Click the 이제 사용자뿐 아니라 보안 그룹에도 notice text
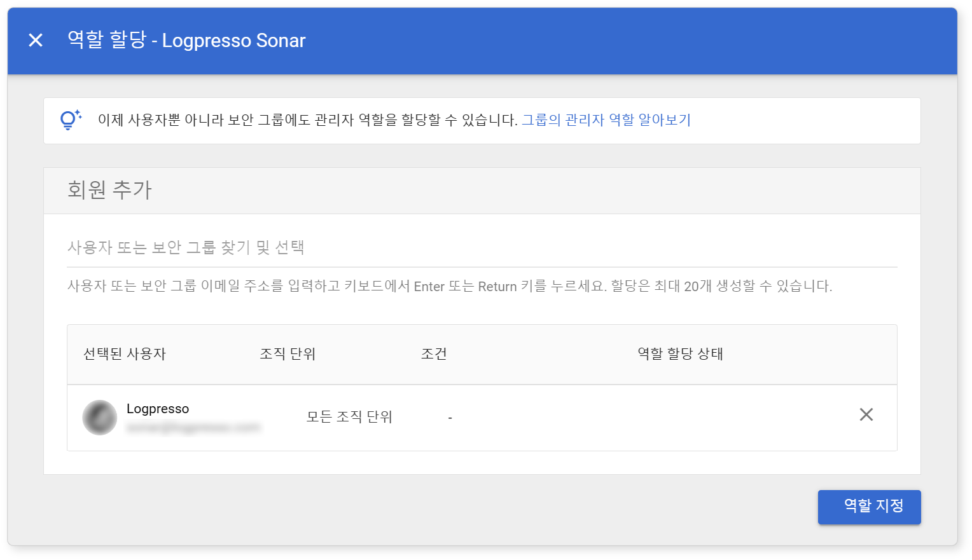972x560 pixels. point(308,120)
